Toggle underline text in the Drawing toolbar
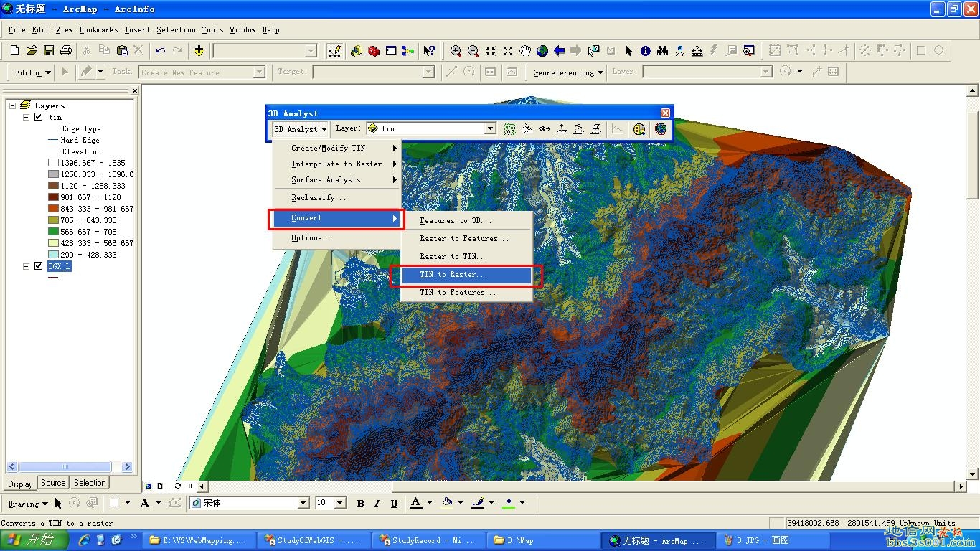This screenshot has height=551, width=980. point(394,504)
